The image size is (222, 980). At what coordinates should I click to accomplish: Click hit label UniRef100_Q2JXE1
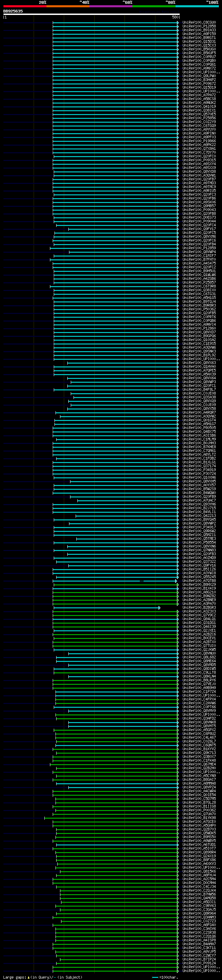point(199,630)
